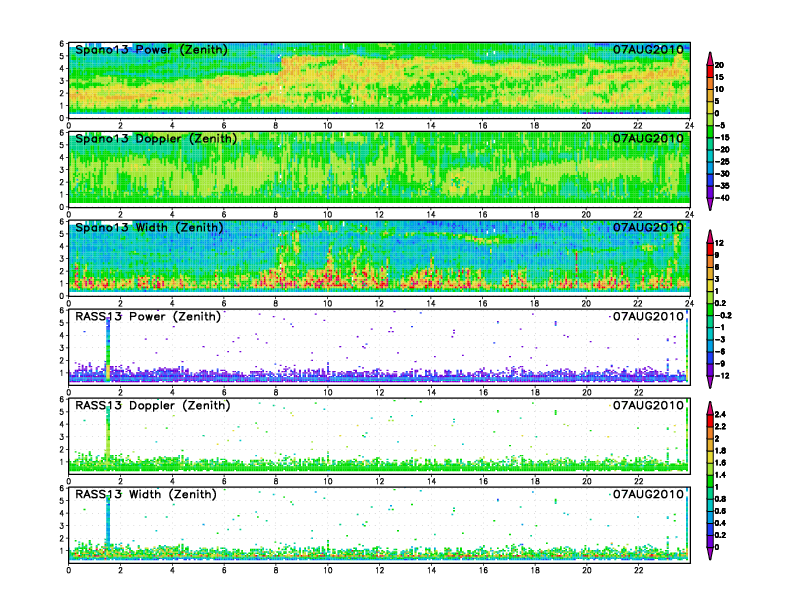Image resolution: width=792 pixels, height=612 pixels.
Task: Click the y-axis tick 5 of RASS13 Width
Action: click(x=62, y=501)
